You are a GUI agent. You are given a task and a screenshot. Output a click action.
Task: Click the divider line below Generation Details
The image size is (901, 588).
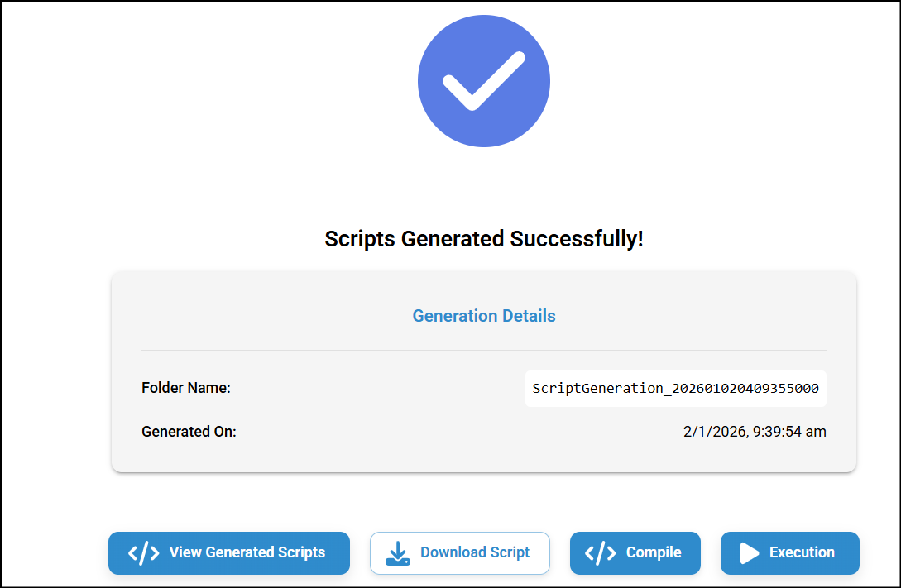484,351
